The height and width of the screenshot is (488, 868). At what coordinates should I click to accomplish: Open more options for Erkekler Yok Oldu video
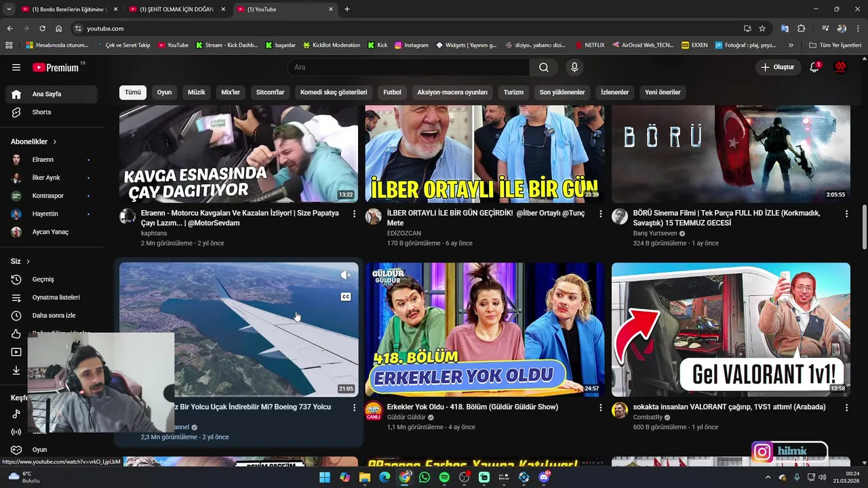(600, 407)
